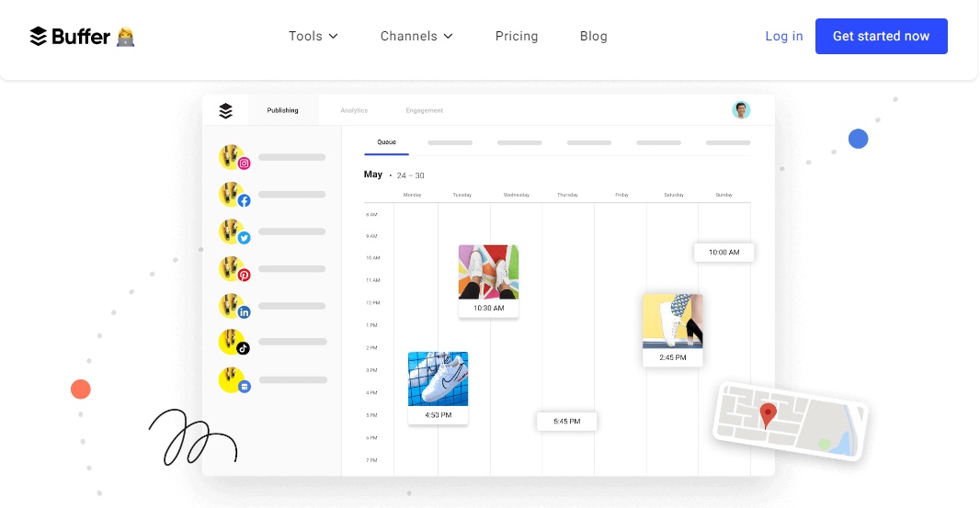Click the May date heading
This screenshot has width=980, height=508.
[x=373, y=175]
